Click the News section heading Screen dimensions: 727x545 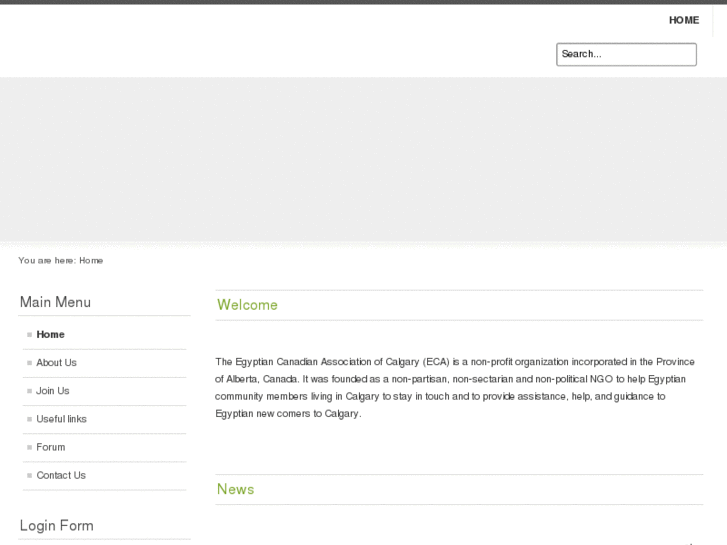[235, 489]
